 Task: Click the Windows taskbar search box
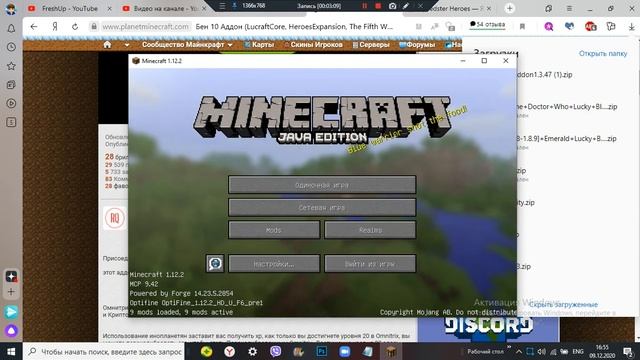click(104, 351)
